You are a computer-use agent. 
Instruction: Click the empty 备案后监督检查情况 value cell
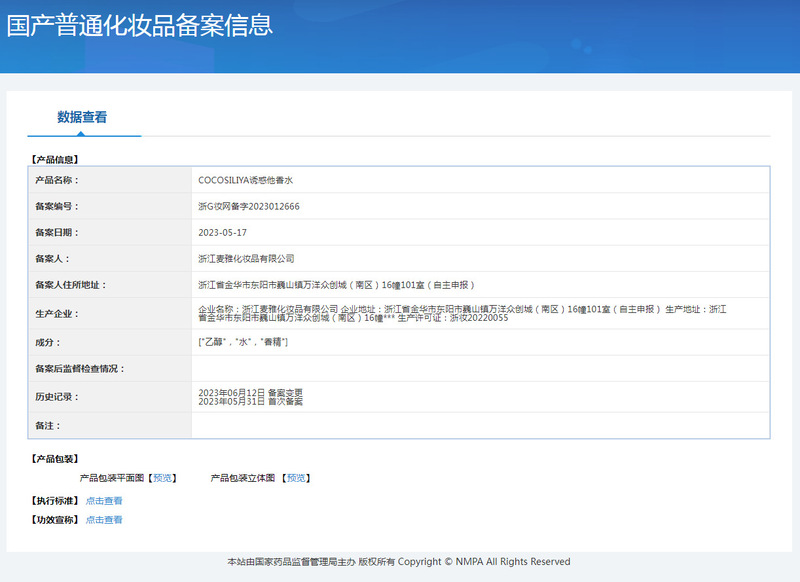pos(480,368)
